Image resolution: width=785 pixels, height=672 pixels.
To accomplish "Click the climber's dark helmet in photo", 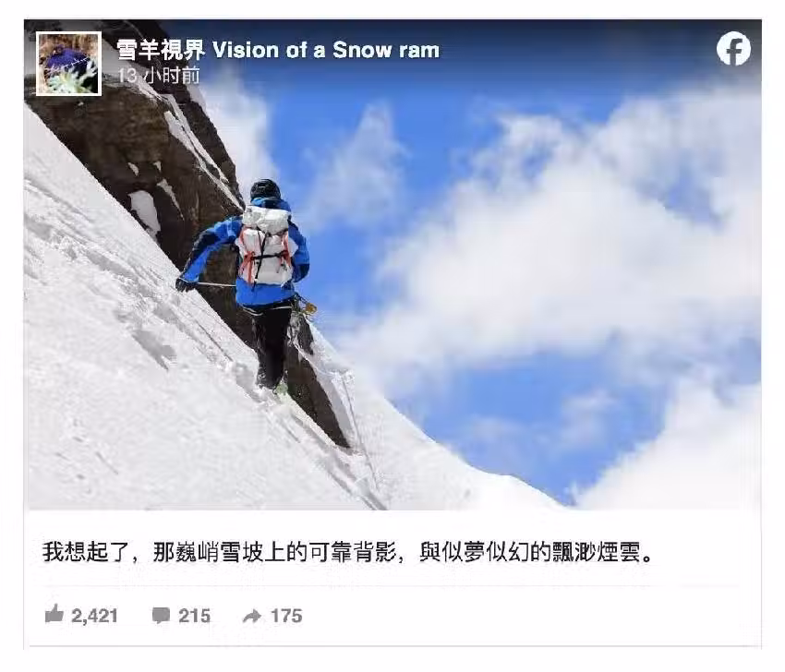I will pyautogui.click(x=265, y=189).
